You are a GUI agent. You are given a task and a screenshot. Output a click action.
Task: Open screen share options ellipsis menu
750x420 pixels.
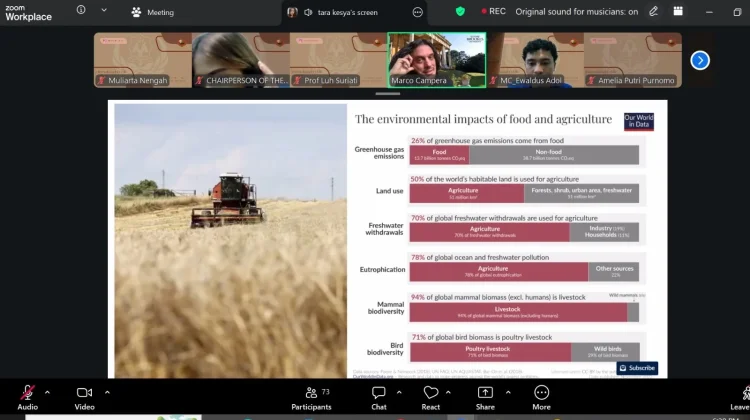pos(418,12)
